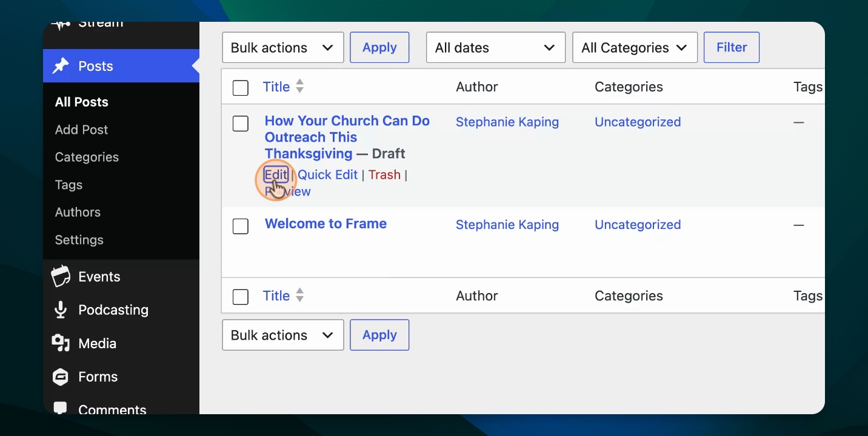Click the Filter button
This screenshot has width=868, height=436.
click(732, 48)
